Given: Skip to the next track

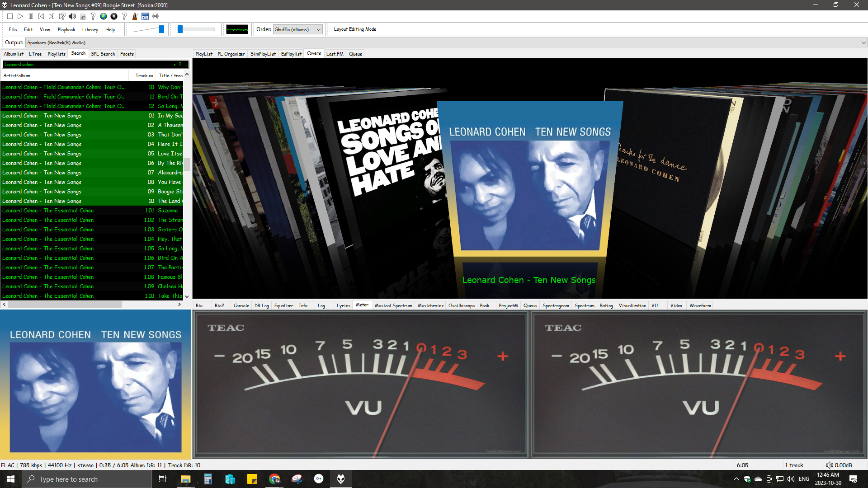Looking at the screenshot, I should tap(52, 16).
